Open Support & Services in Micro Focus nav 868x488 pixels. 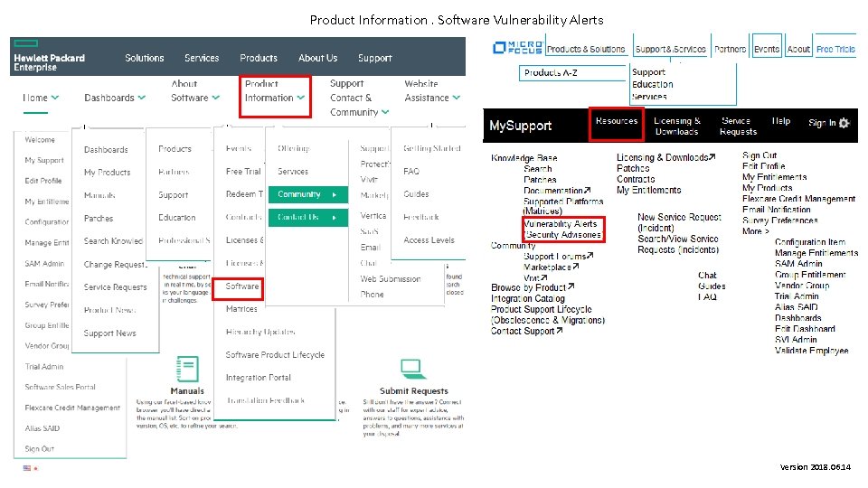(670, 49)
